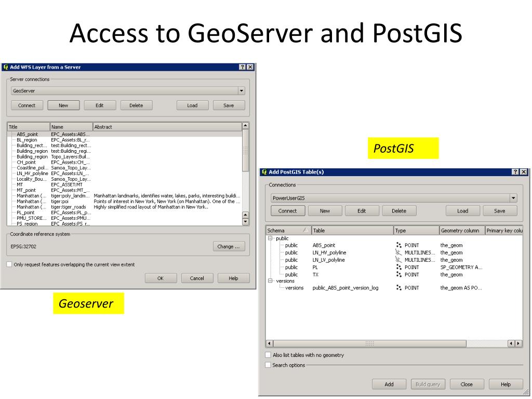Click the Change... coordinate reference system button
Viewport: 532px width, 399px height.
pyautogui.click(x=229, y=247)
